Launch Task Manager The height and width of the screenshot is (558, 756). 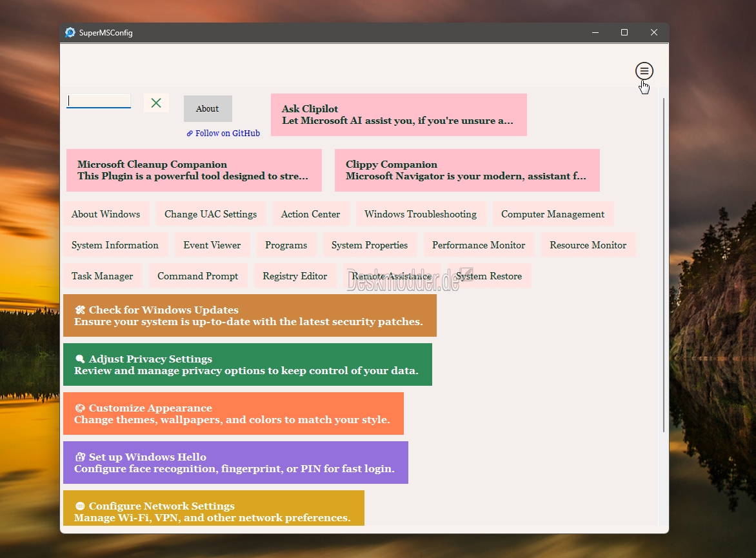[x=102, y=276]
